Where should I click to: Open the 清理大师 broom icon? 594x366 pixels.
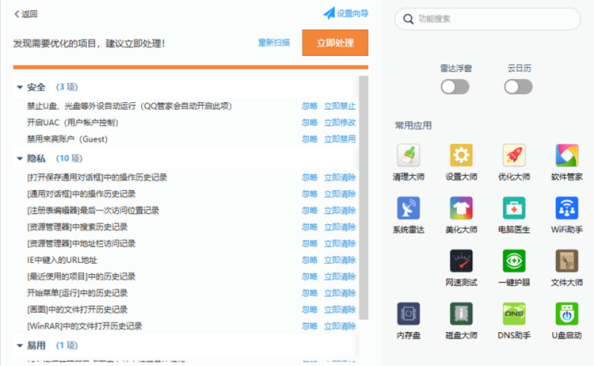(408, 155)
